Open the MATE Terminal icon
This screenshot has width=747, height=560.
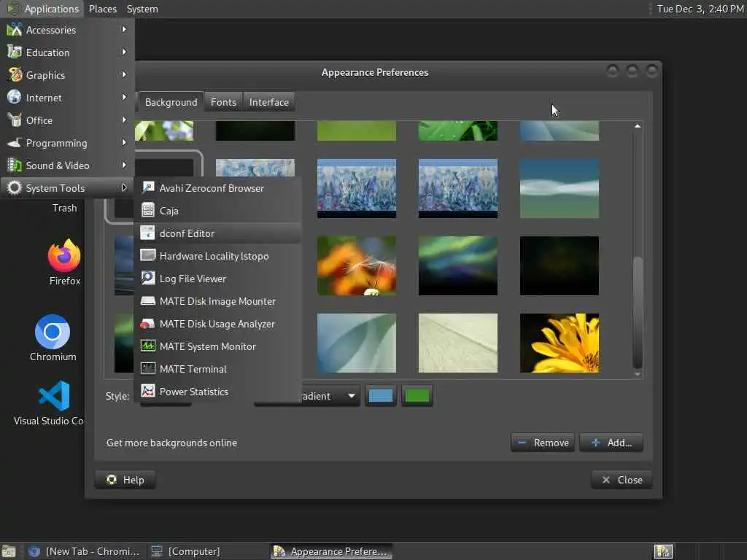[x=147, y=368]
